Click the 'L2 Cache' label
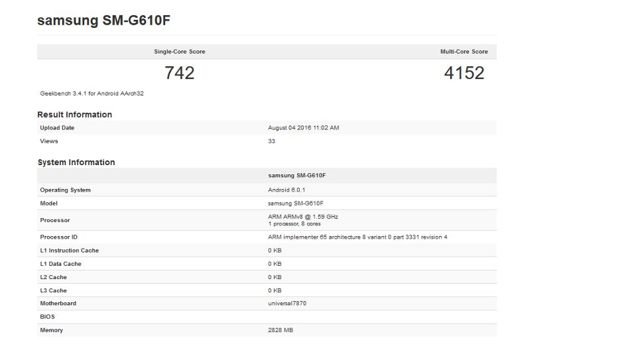630x364 pixels. (x=54, y=277)
